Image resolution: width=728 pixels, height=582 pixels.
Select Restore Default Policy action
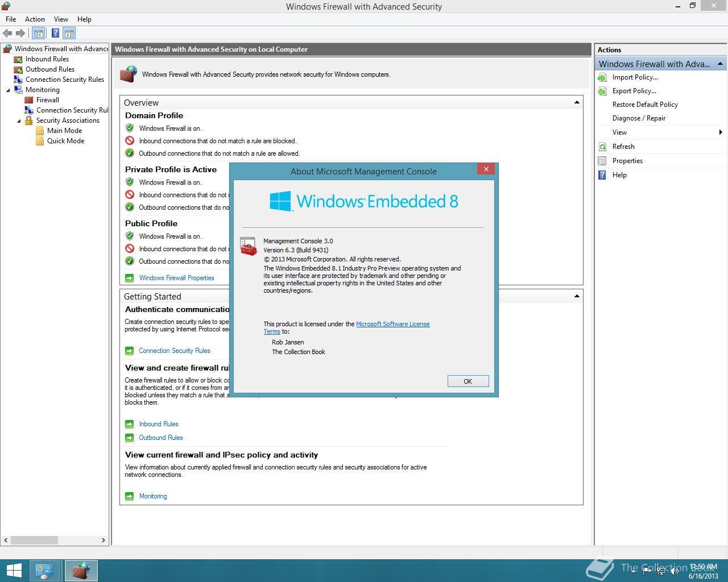pyautogui.click(x=645, y=105)
